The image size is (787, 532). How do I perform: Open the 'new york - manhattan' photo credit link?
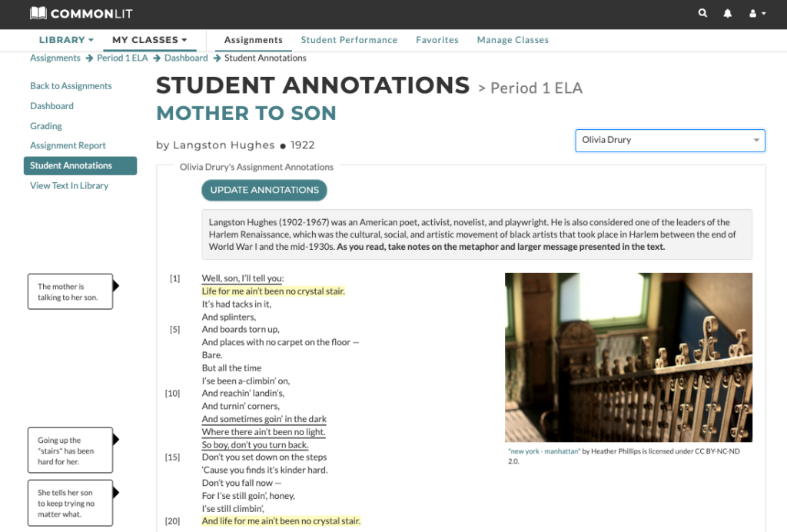coord(544,451)
